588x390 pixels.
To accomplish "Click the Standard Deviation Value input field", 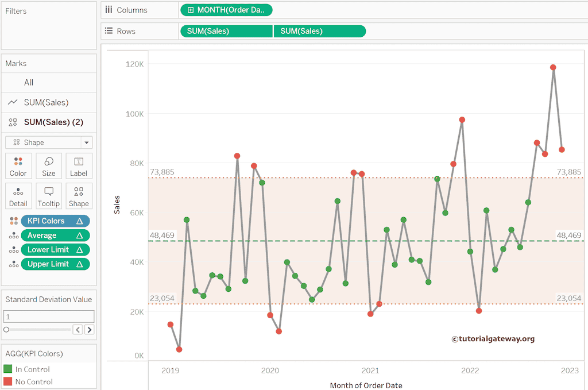I will pyautogui.click(x=49, y=316).
